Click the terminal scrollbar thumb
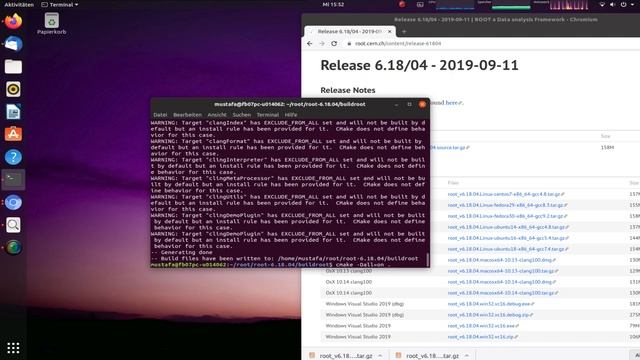Image resolution: width=640 pixels, height=360 pixels. coord(427,260)
